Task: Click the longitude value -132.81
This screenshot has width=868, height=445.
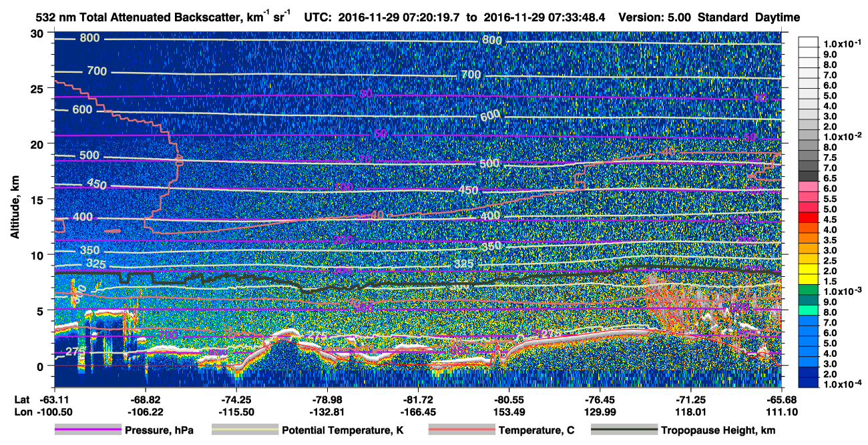Action: click(x=327, y=412)
